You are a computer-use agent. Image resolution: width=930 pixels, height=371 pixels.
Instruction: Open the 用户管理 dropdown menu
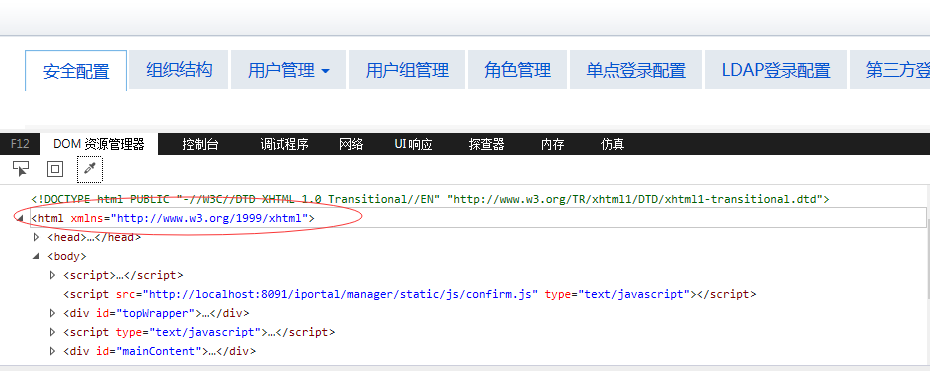pyautogui.click(x=288, y=70)
